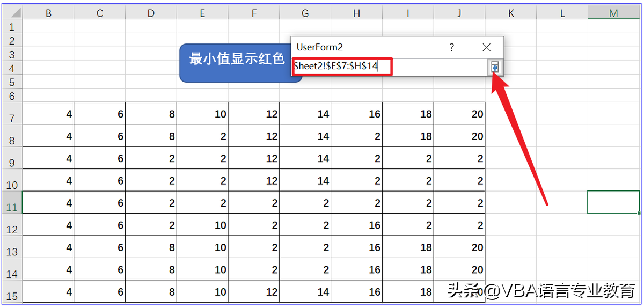Select cell I8 containing 18

[x=408, y=136]
